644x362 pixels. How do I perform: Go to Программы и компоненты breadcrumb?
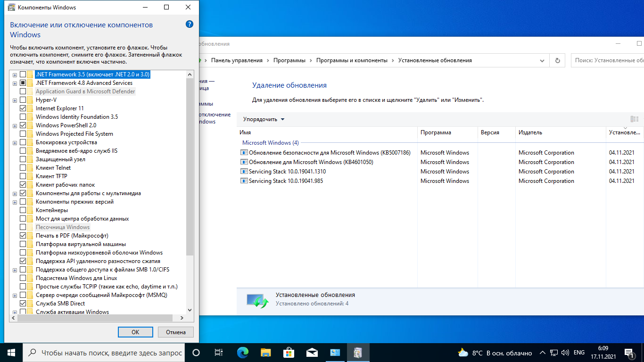pyautogui.click(x=352, y=60)
